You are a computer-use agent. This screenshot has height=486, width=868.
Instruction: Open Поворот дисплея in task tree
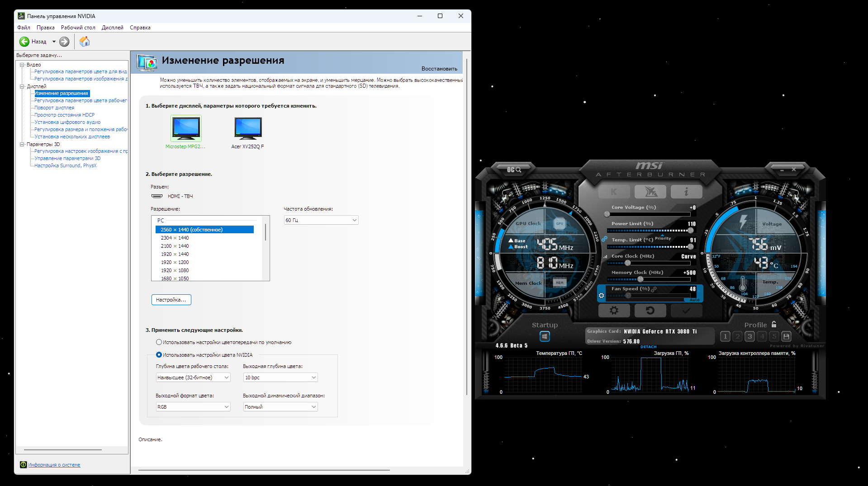pyautogui.click(x=54, y=108)
